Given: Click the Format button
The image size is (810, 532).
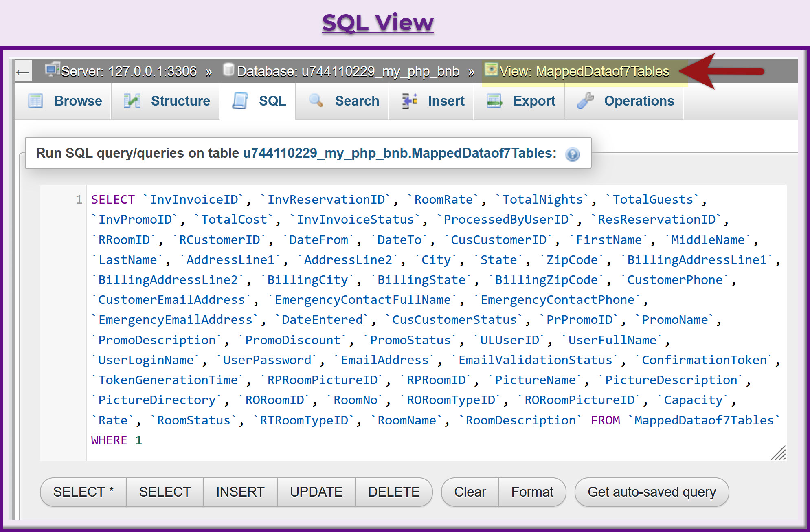Looking at the screenshot, I should pyautogui.click(x=532, y=492).
